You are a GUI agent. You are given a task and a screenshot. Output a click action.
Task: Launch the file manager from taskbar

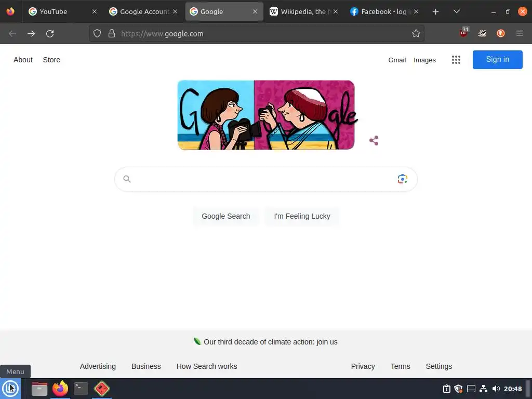(x=39, y=389)
